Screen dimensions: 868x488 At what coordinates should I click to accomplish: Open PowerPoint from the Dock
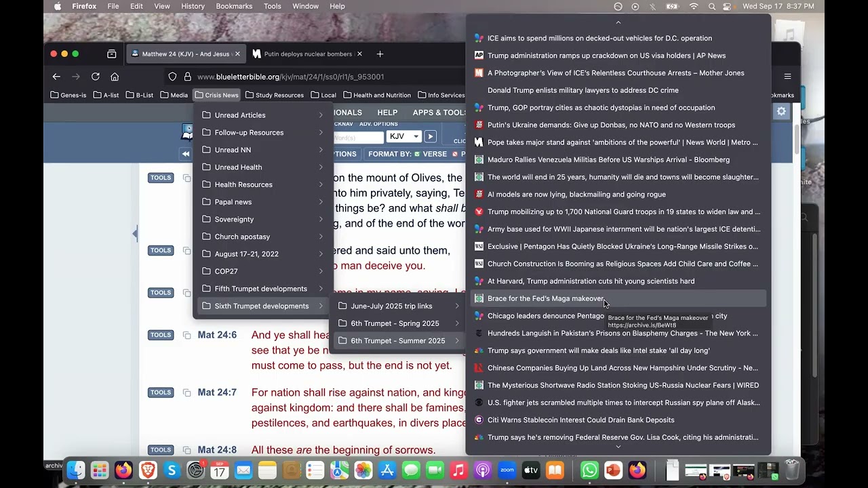click(x=613, y=470)
